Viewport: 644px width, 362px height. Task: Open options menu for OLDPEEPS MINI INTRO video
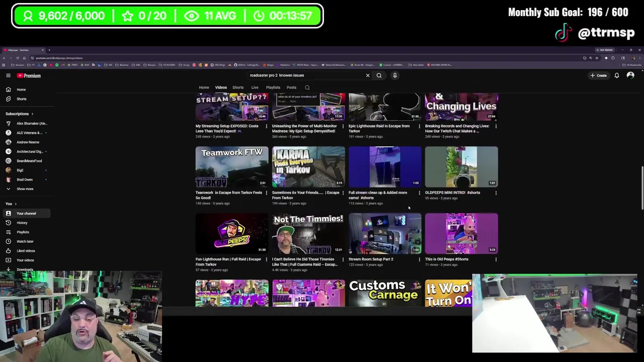click(496, 193)
